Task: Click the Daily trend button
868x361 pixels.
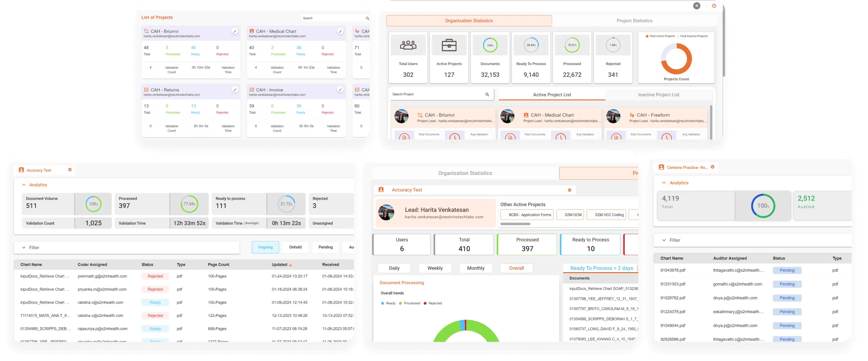Action: [x=394, y=268]
